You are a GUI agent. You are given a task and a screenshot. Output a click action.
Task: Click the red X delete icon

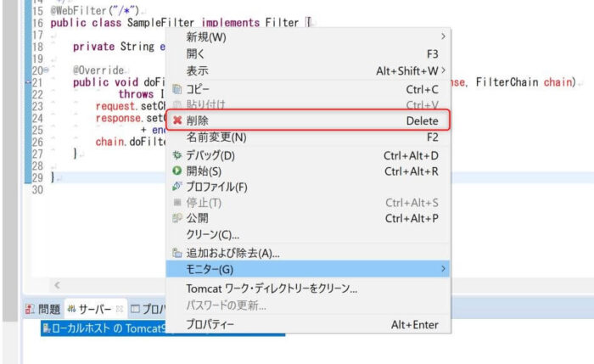click(x=177, y=120)
